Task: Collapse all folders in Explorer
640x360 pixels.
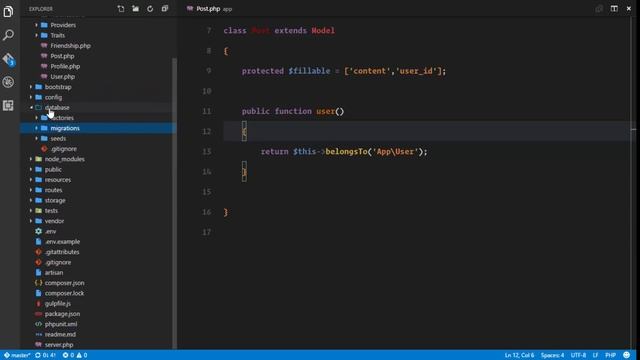Action: tap(165, 9)
